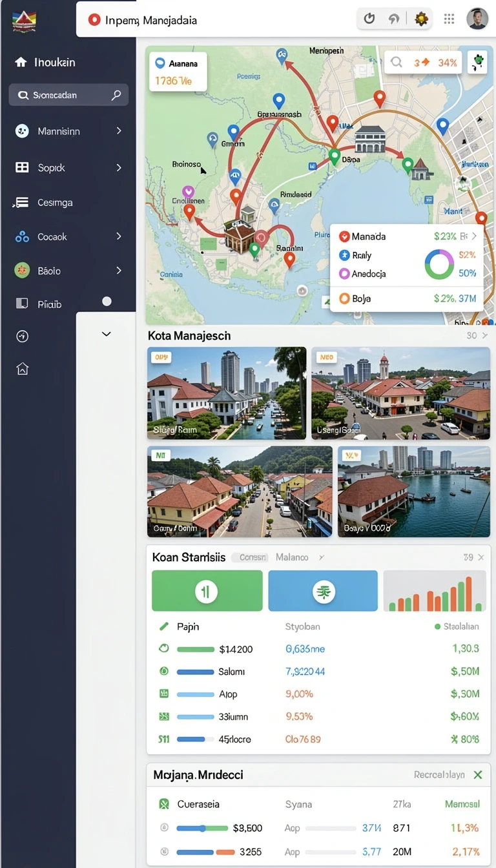Open the settings gear in header
Image resolution: width=496 pixels, height=868 pixels.
point(421,19)
